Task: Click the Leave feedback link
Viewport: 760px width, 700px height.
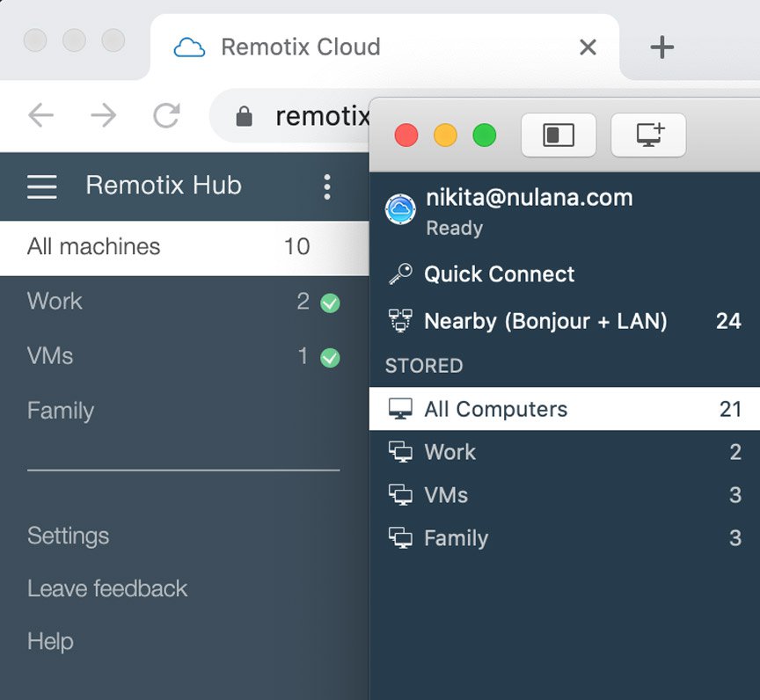Action: point(106,588)
